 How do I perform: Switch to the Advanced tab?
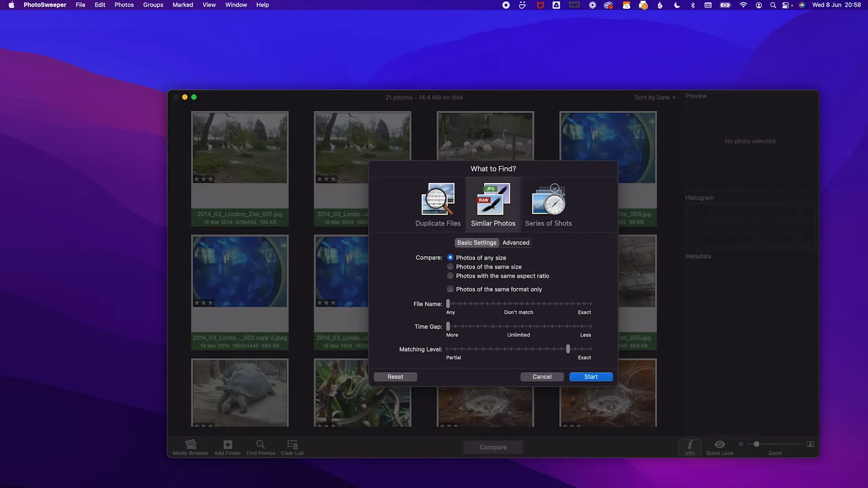click(x=516, y=242)
